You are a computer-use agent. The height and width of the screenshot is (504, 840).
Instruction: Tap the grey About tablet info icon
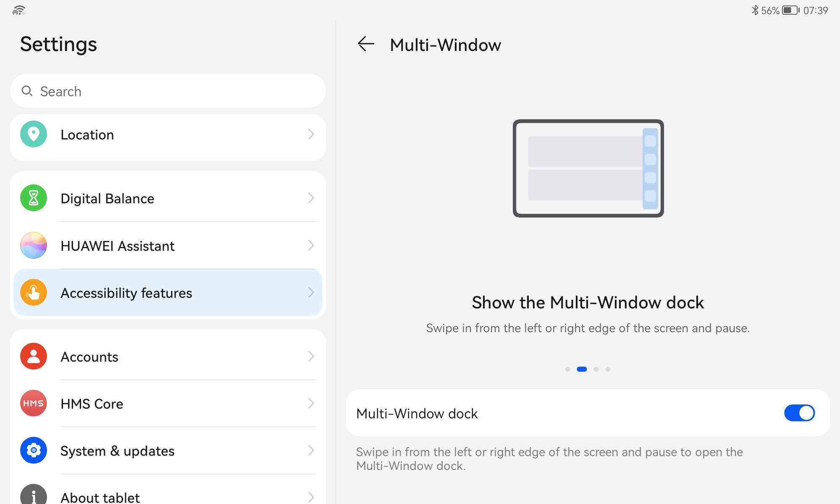tap(34, 496)
